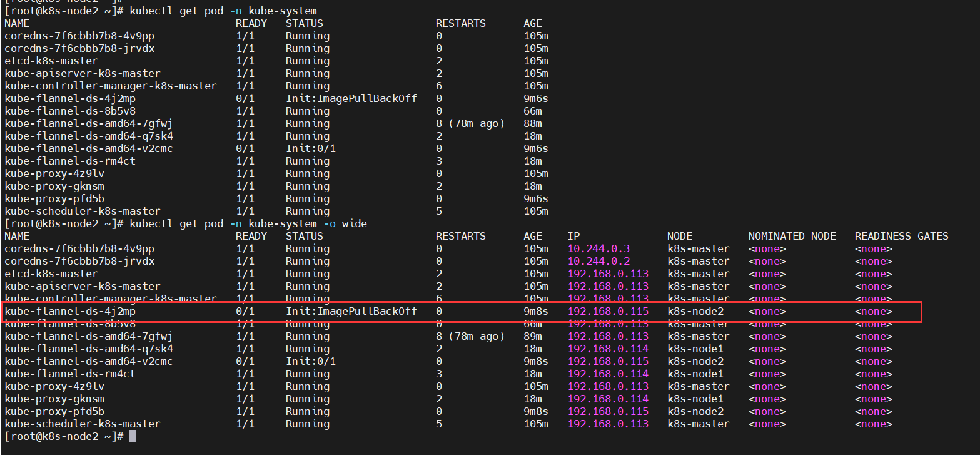Click age "9m8s" in the kube-flannel-ds-4j2mp row

tap(536, 311)
